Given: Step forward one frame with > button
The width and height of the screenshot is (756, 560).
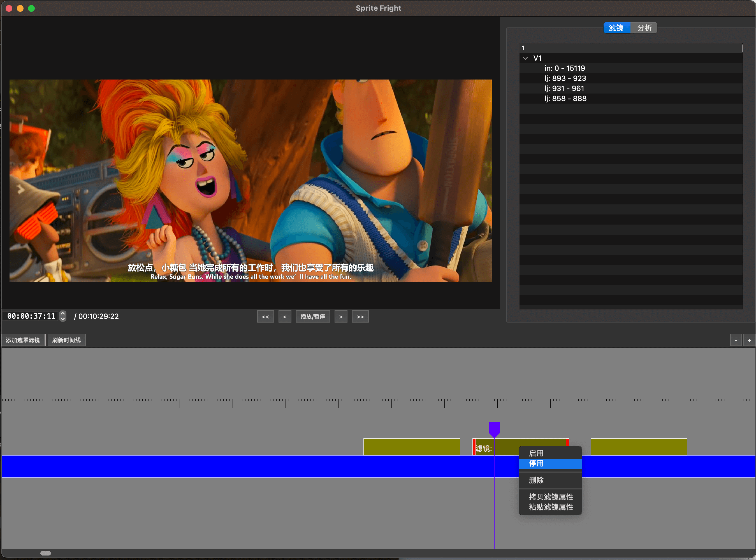Looking at the screenshot, I should [341, 317].
